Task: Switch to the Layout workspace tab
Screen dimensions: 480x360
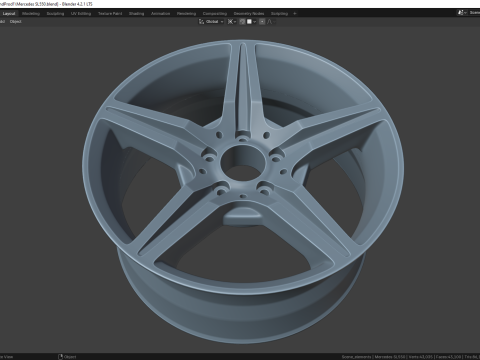Action: coord(9,14)
